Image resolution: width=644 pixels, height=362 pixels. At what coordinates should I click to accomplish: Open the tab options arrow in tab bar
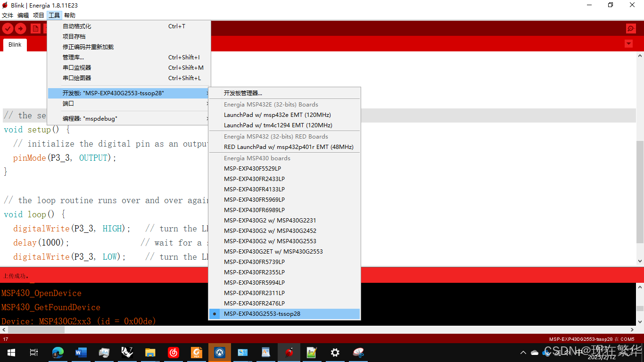pos(628,44)
